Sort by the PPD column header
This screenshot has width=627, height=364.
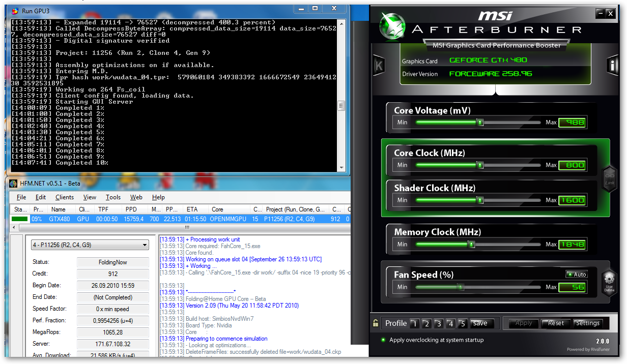[136, 209]
